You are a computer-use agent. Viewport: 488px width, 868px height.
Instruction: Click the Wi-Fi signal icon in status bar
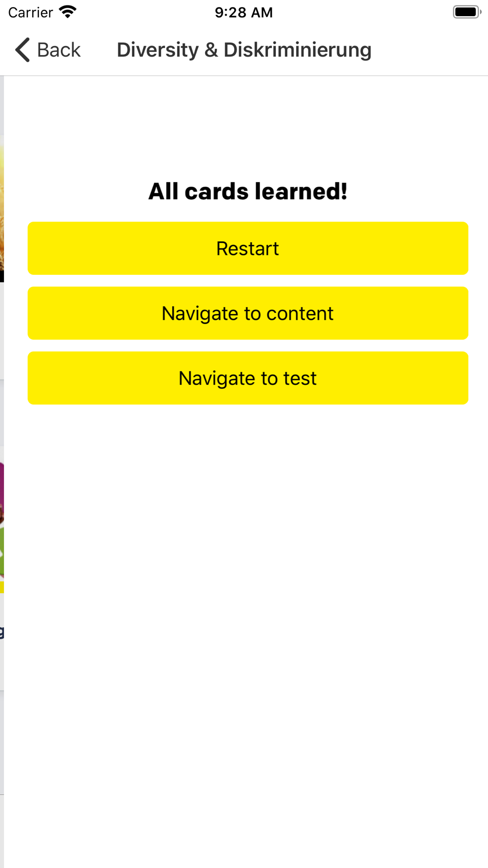coord(68,12)
